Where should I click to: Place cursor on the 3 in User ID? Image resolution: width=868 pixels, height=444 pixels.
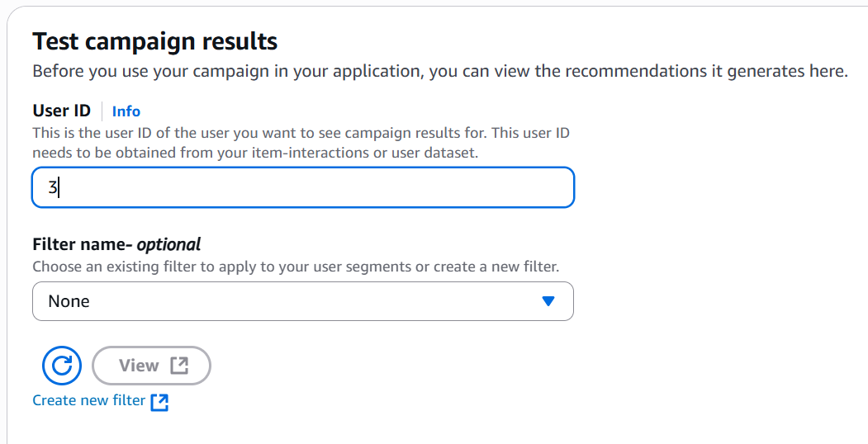(x=52, y=187)
